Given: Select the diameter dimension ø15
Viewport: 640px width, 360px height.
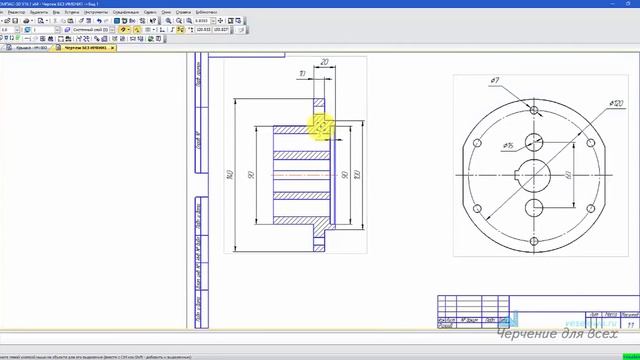Looking at the screenshot, I should coord(508,145).
